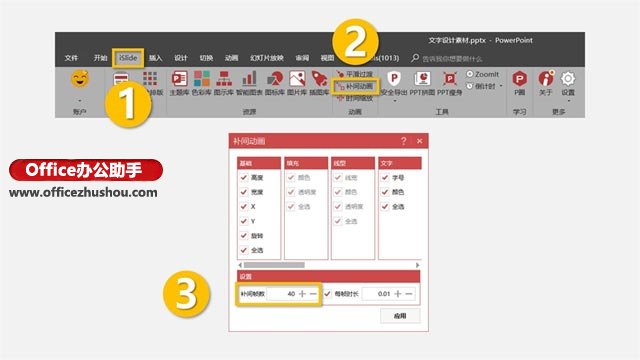The width and height of the screenshot is (640, 360).
Task: Toggle 颜色 in the 填充 column
Action: click(x=291, y=178)
